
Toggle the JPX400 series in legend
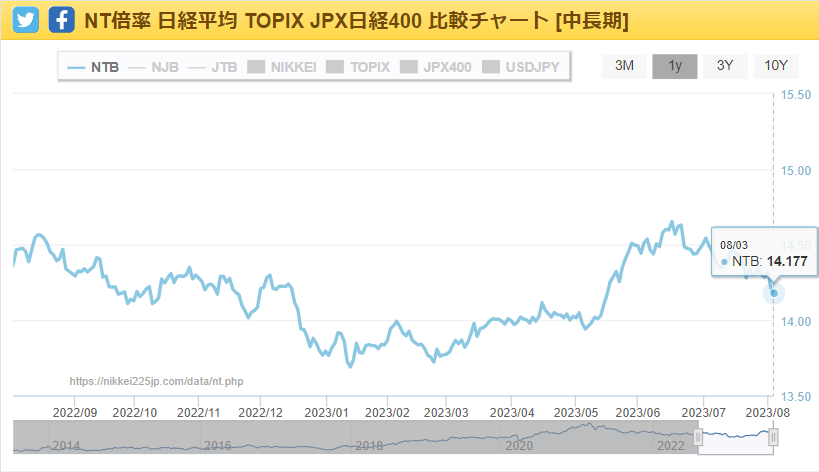(x=436, y=67)
